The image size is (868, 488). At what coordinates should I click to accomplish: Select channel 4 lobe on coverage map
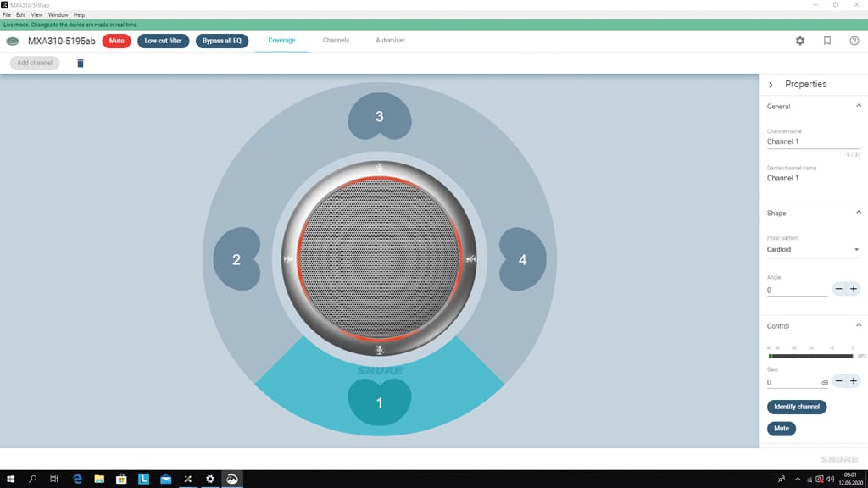[522, 259]
